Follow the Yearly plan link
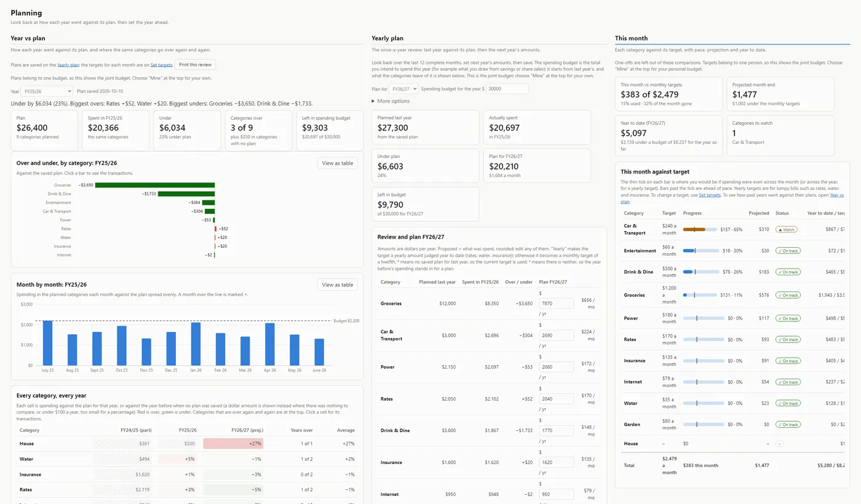Image resolution: width=861 pixels, height=504 pixels. click(x=68, y=65)
